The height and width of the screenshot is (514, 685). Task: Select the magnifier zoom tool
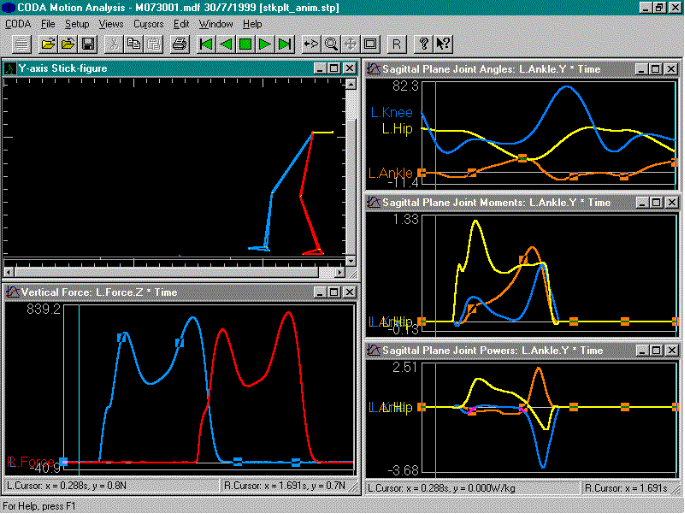330,44
